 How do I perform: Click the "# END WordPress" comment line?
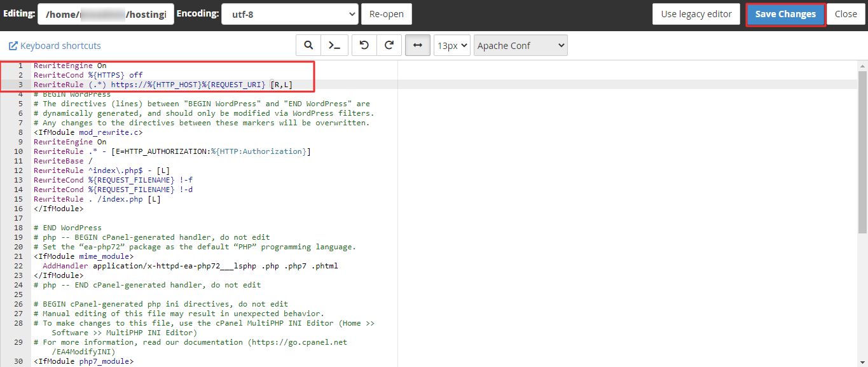[x=67, y=228]
